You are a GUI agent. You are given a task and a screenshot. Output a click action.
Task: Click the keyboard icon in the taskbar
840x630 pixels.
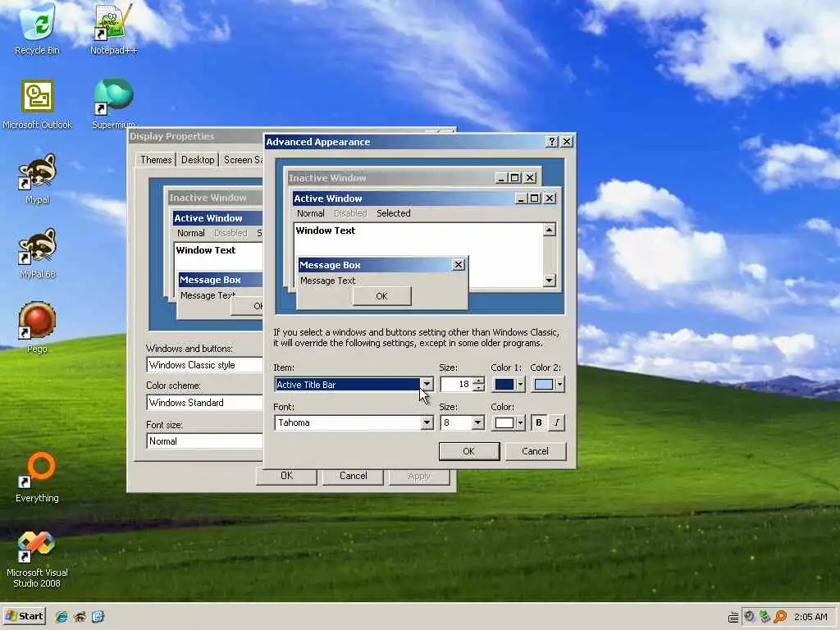(733, 617)
